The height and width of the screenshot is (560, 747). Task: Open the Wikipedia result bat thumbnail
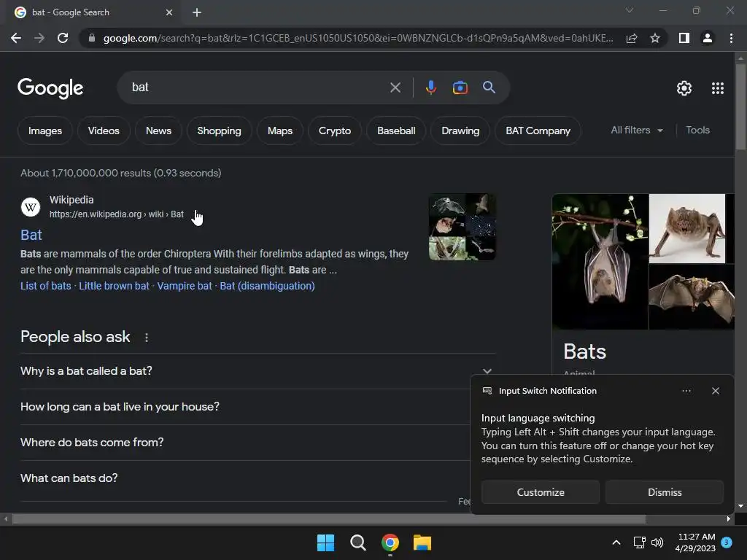tap(462, 227)
